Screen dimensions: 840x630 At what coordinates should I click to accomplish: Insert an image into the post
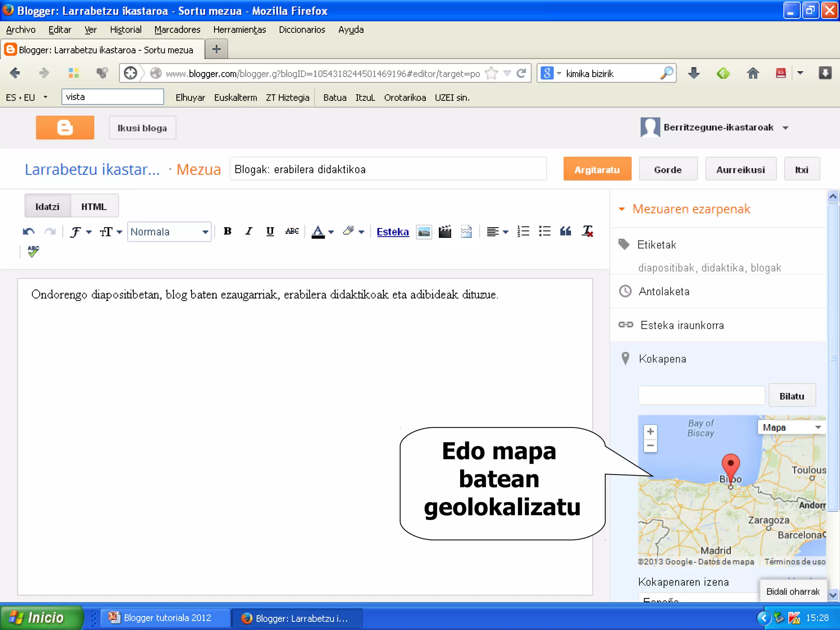(x=424, y=232)
